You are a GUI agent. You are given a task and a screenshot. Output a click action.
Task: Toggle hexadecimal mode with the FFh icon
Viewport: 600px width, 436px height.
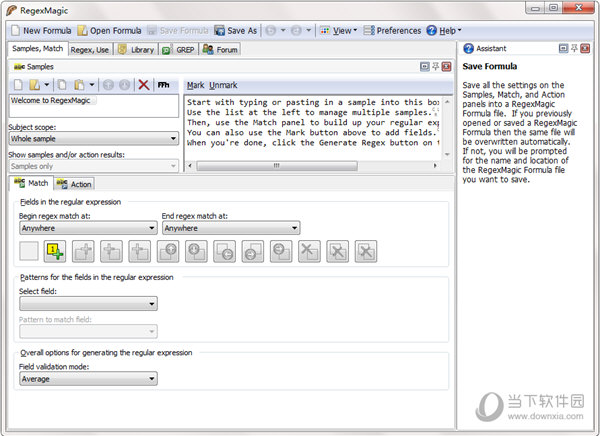(x=163, y=85)
